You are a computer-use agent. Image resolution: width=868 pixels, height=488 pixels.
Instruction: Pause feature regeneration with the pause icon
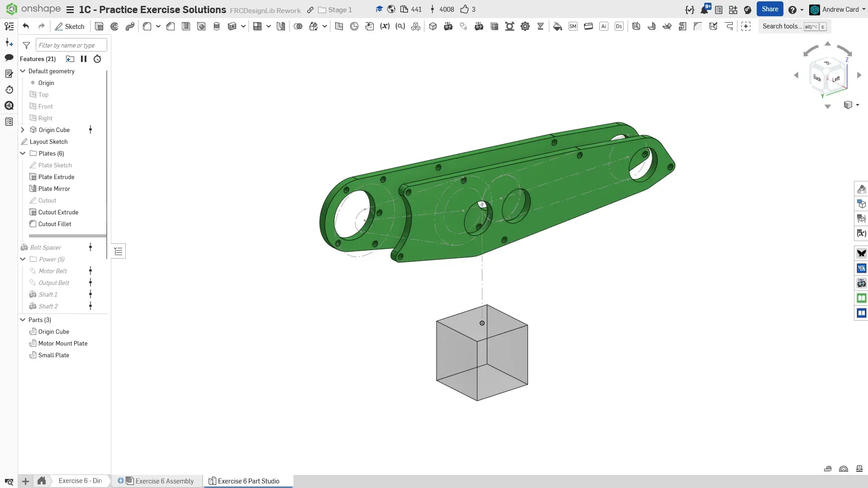point(84,59)
